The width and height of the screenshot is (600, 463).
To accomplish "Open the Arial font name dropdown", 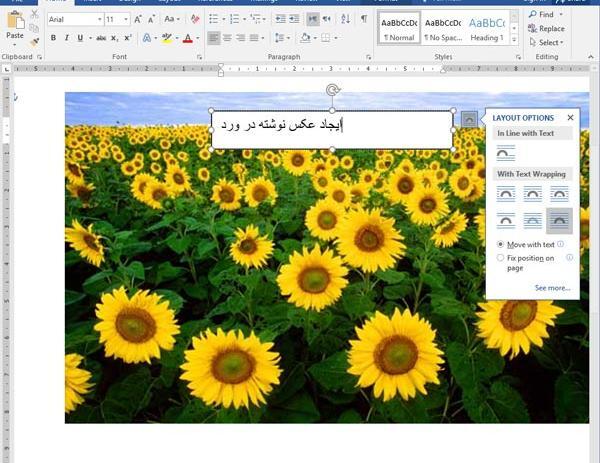I will tap(99, 19).
